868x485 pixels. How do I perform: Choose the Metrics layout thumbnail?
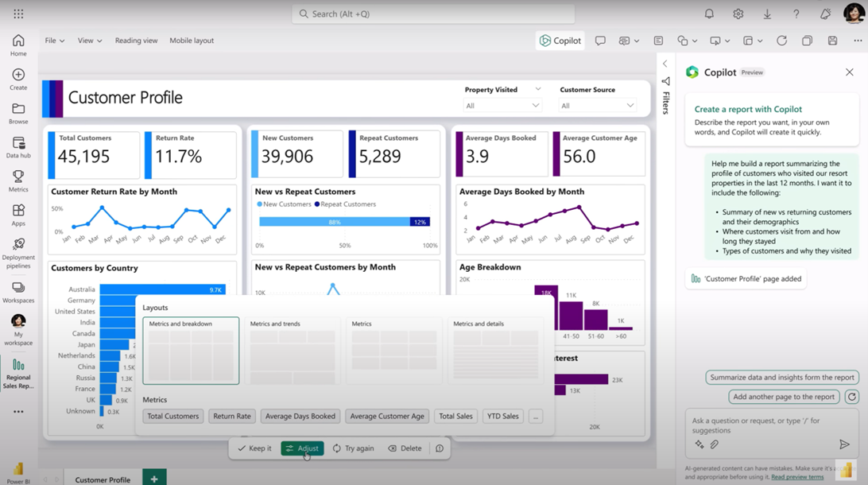point(394,351)
